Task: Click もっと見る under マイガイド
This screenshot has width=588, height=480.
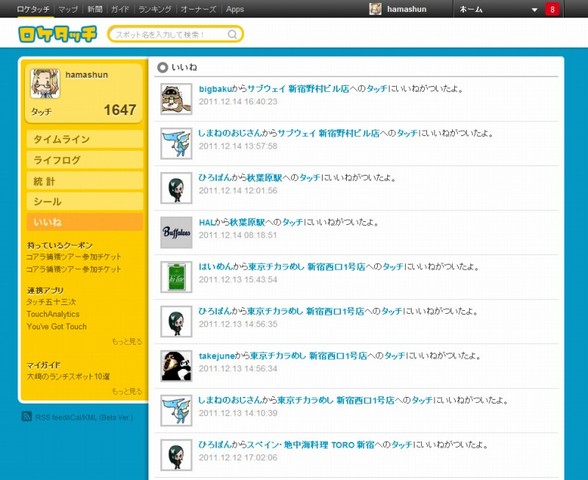Action: 127,392
